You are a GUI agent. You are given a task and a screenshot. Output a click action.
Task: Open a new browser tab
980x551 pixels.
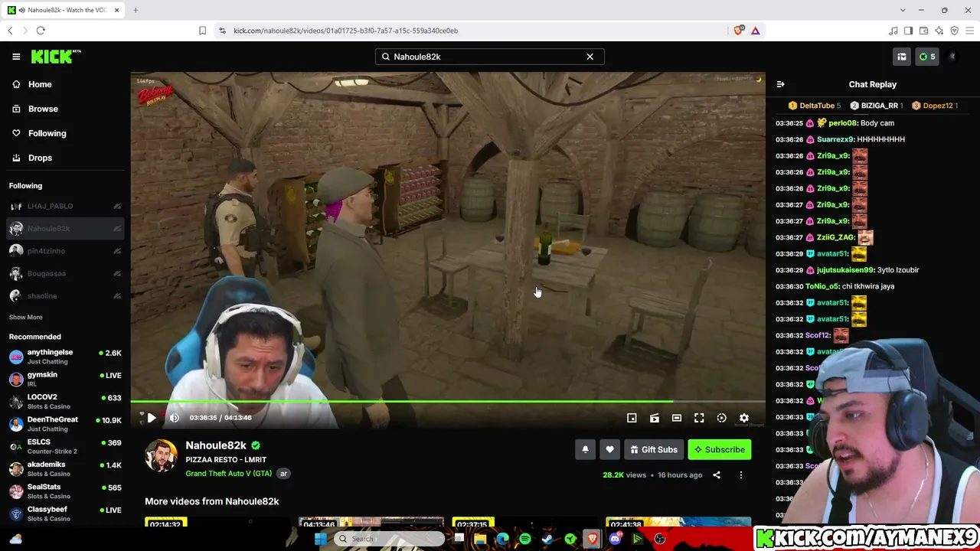(x=136, y=10)
